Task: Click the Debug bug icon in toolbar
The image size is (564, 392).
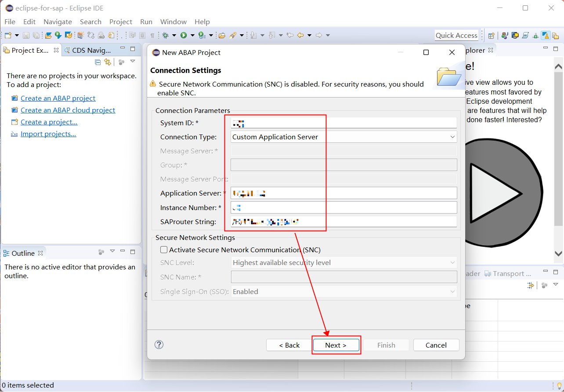Action: 165,35
